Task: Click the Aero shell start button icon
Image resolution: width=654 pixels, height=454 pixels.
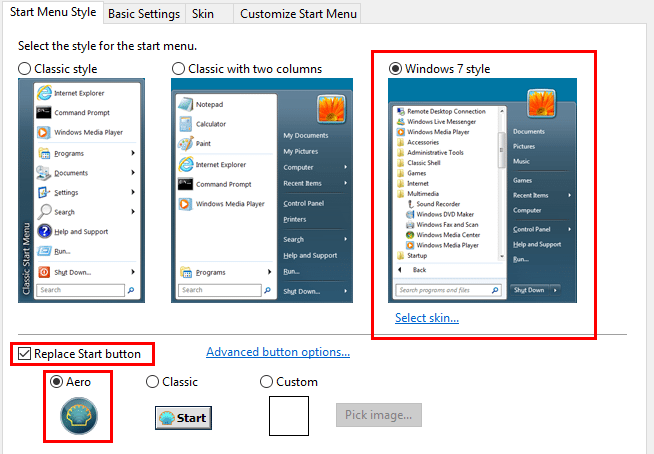Action: coord(79,416)
